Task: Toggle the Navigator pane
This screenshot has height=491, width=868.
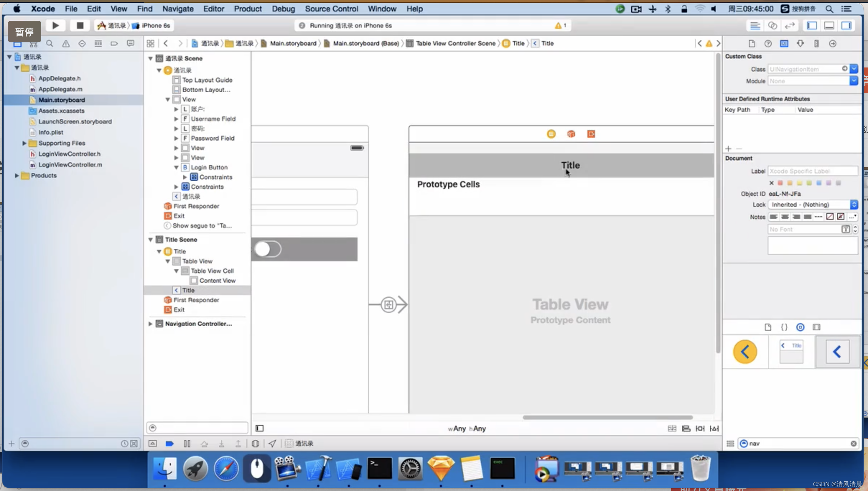Action: click(812, 25)
